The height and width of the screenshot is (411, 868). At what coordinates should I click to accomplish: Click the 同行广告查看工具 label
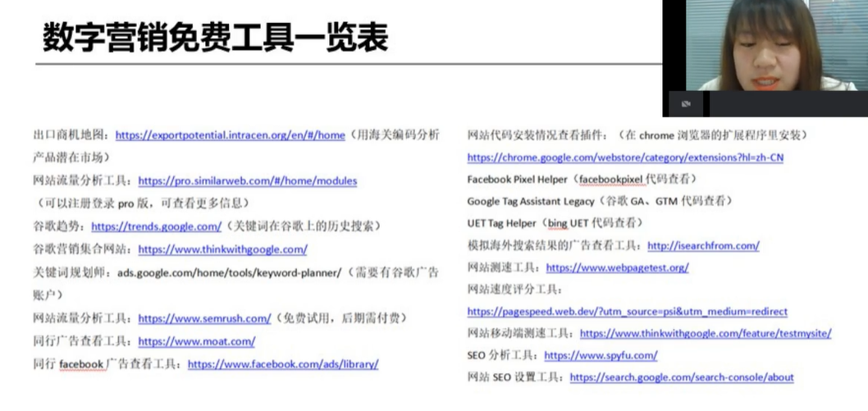tap(82, 342)
